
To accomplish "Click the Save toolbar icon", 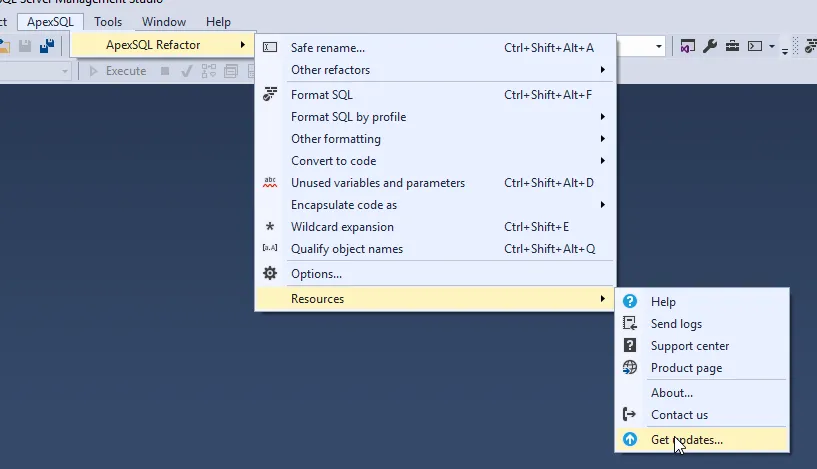I will click(25, 46).
